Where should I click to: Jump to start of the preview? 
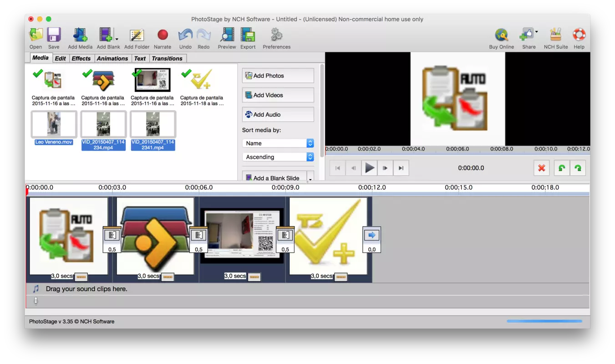point(337,168)
